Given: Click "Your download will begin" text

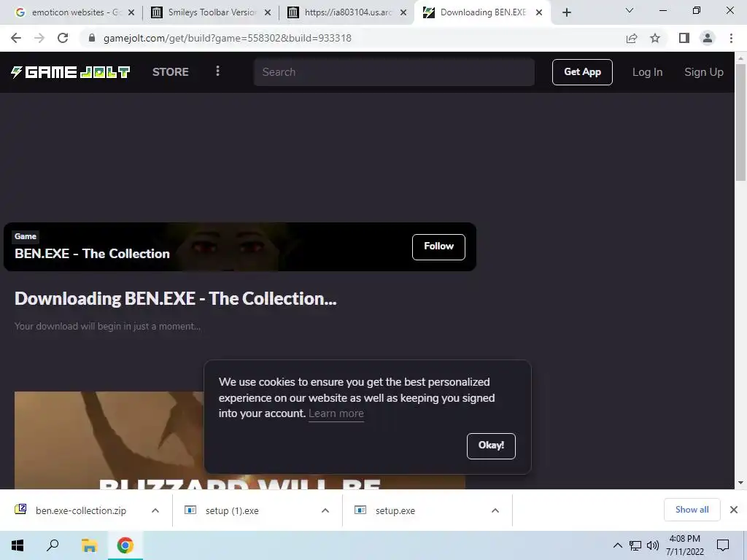Looking at the screenshot, I should coord(107,326).
